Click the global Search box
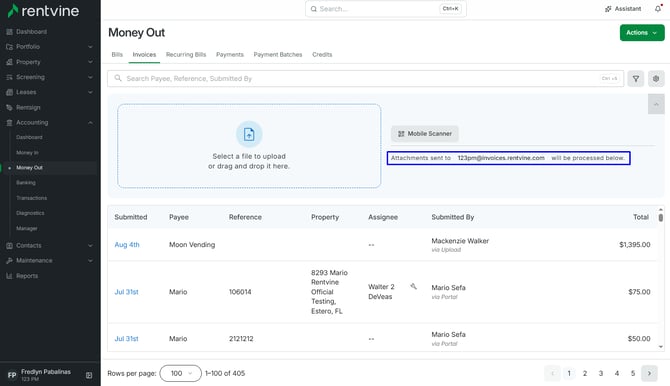670x386 pixels. [x=386, y=9]
